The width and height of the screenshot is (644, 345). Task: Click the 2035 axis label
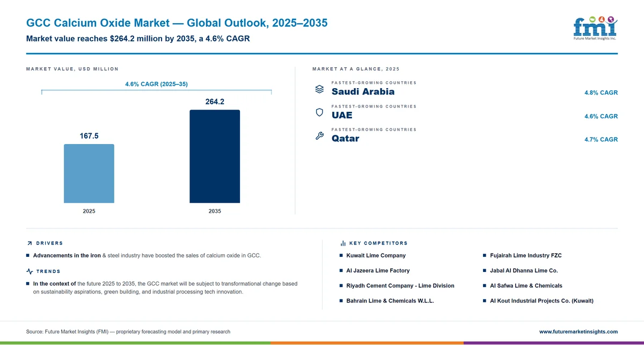215,211
